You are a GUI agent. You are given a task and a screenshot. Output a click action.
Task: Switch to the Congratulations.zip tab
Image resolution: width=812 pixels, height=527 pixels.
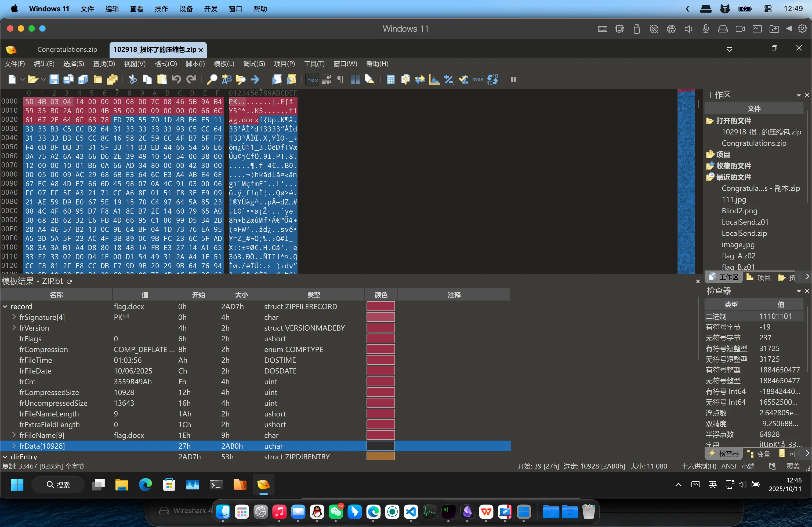pyautogui.click(x=67, y=49)
